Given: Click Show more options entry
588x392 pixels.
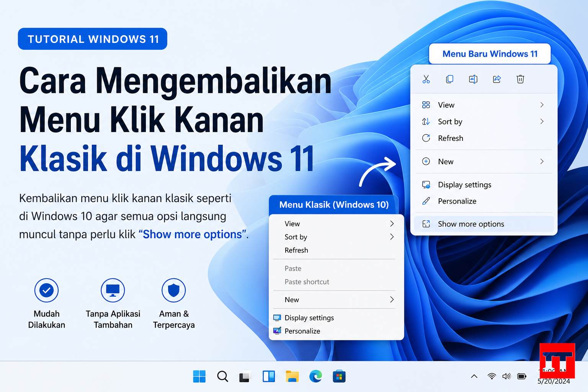Looking at the screenshot, I should tap(484, 224).
